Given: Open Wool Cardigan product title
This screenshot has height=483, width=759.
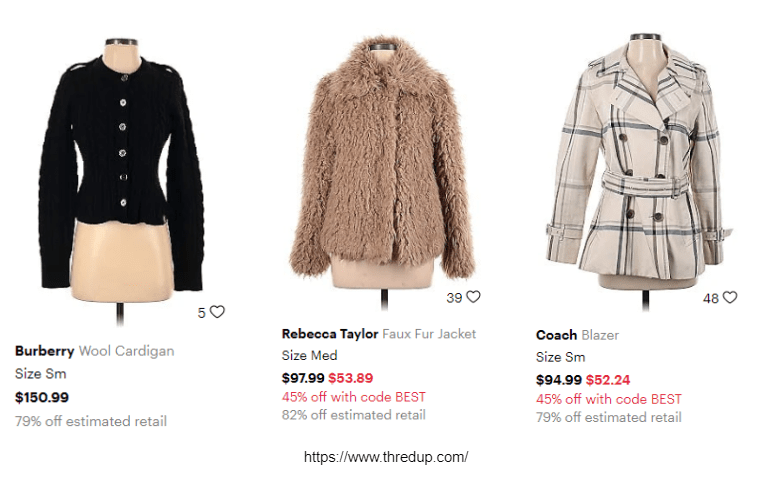Looking at the screenshot, I should 126,351.
